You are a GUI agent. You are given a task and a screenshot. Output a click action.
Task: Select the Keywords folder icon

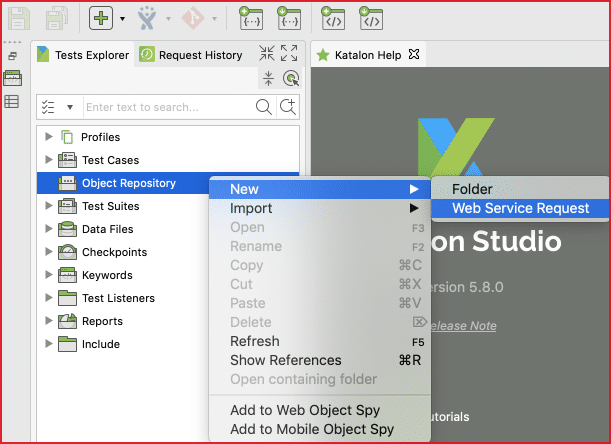pos(67,275)
